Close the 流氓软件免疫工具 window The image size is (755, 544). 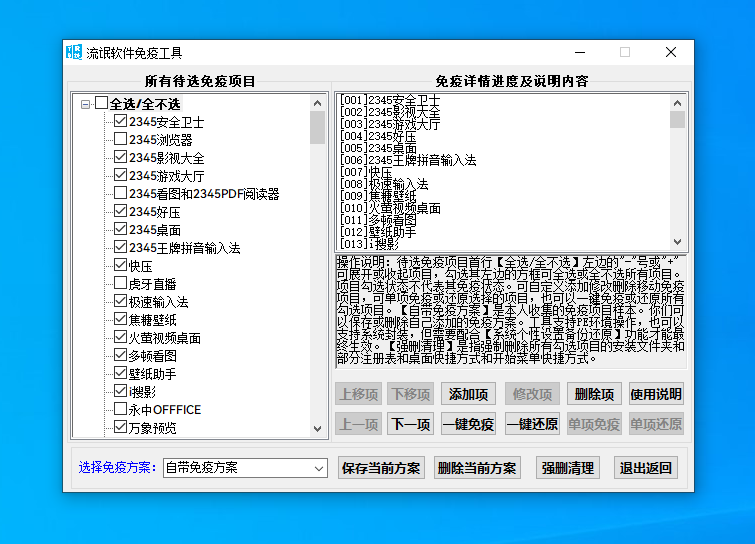671,52
